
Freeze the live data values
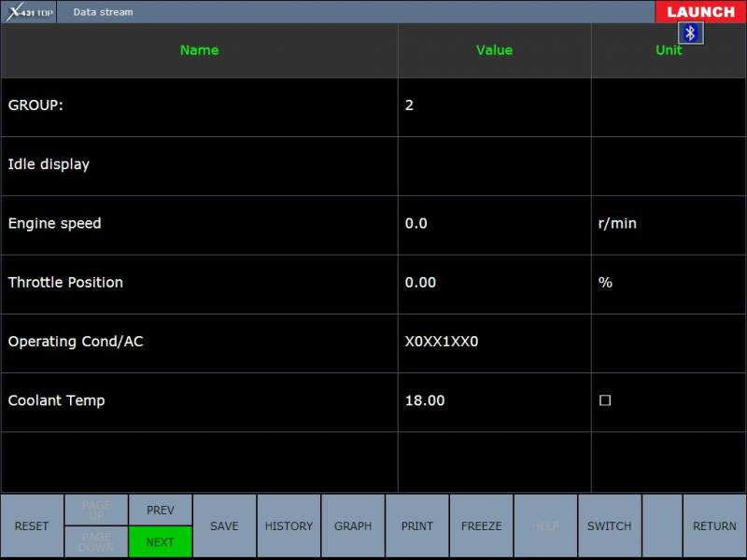(x=481, y=526)
